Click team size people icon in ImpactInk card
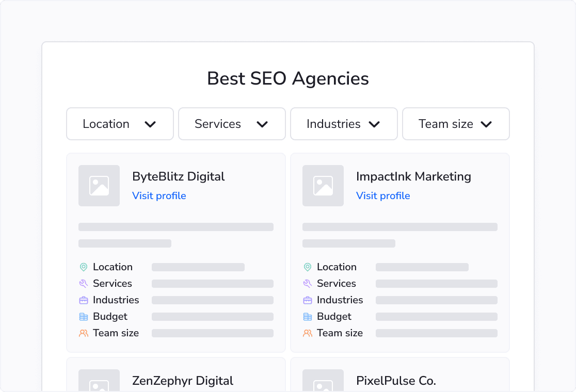The height and width of the screenshot is (392, 576). pos(308,333)
